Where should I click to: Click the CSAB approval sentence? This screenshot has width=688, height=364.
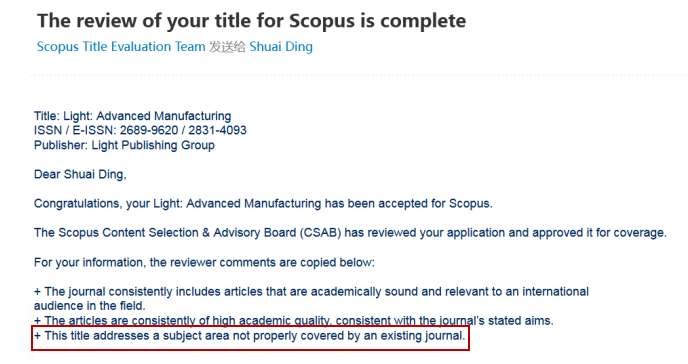(x=350, y=233)
